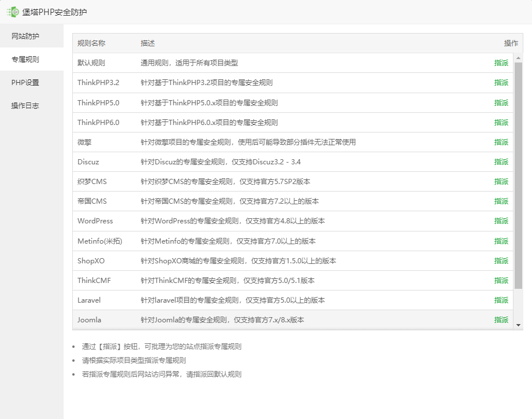Click the tip 请根据实际项目类型指派专属规则
The height and width of the screenshot is (419, 532).
pyautogui.click(x=134, y=360)
